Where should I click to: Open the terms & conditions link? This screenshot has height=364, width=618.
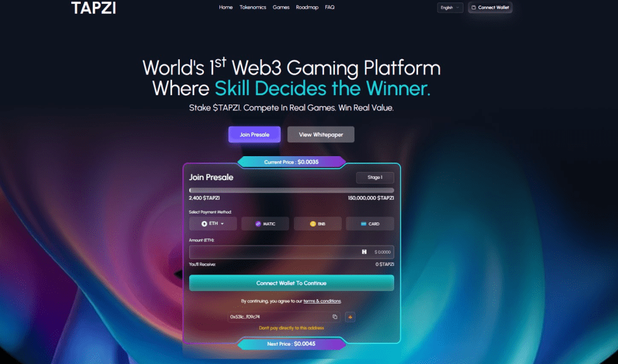(322, 301)
